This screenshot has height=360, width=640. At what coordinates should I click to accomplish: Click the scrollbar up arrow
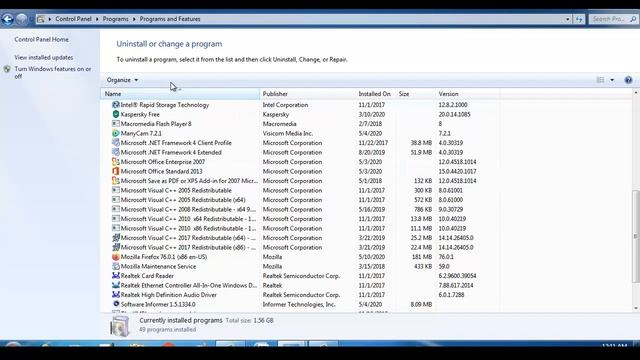click(636, 93)
